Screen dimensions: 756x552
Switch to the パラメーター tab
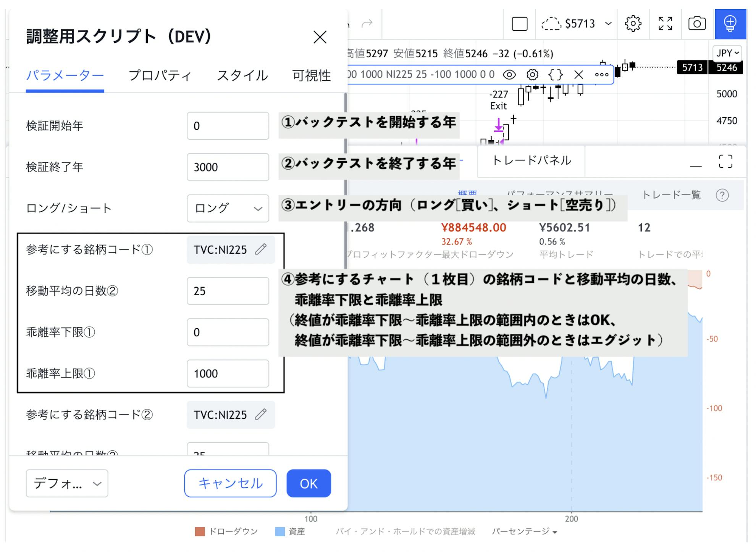click(x=65, y=75)
